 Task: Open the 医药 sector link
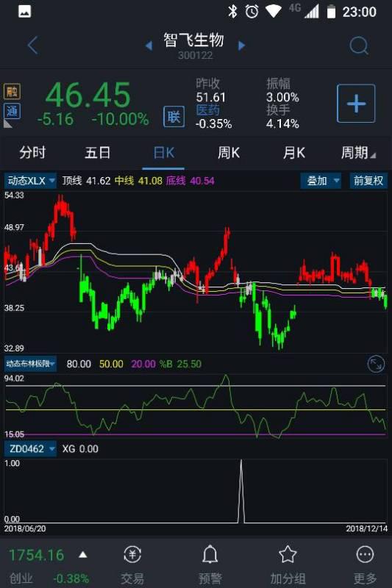click(207, 110)
